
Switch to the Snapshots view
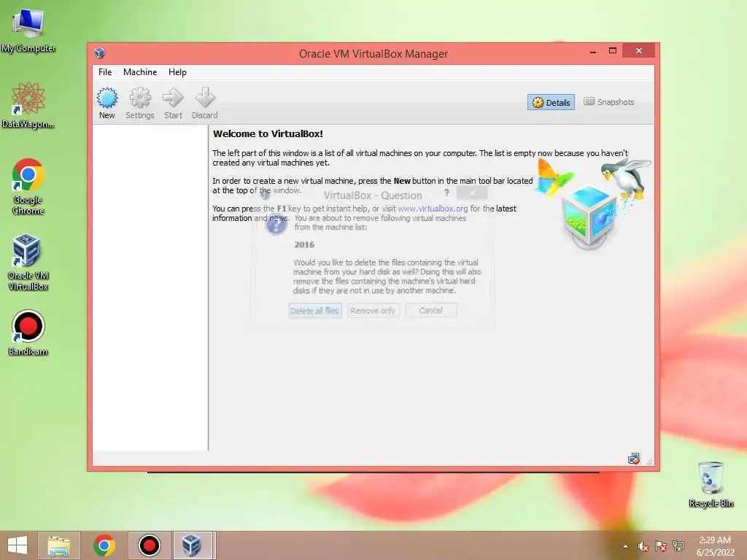pyautogui.click(x=609, y=102)
